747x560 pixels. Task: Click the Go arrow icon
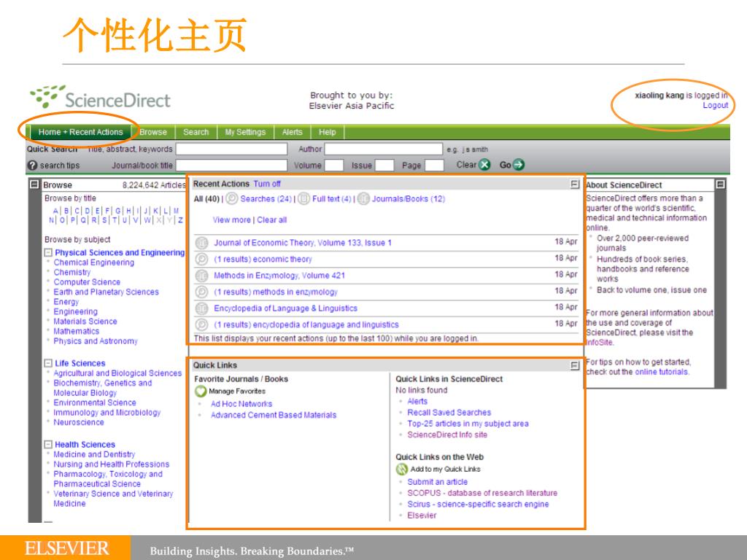pyautogui.click(x=519, y=165)
